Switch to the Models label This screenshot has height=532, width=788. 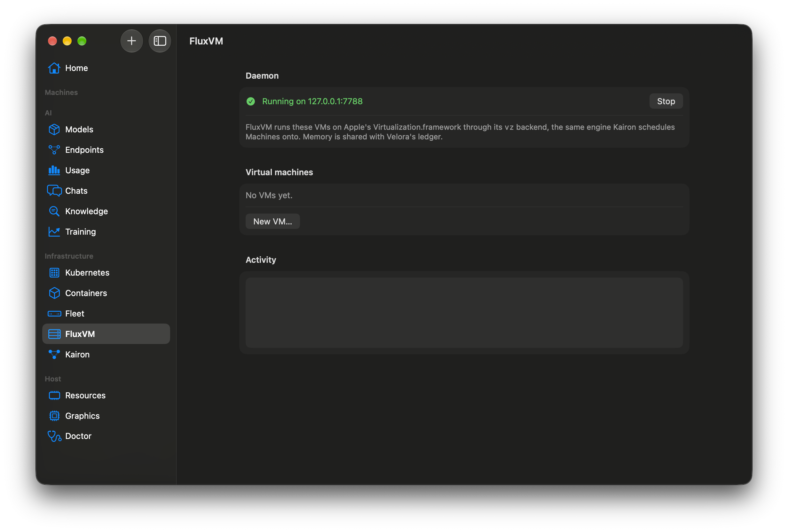(x=79, y=129)
